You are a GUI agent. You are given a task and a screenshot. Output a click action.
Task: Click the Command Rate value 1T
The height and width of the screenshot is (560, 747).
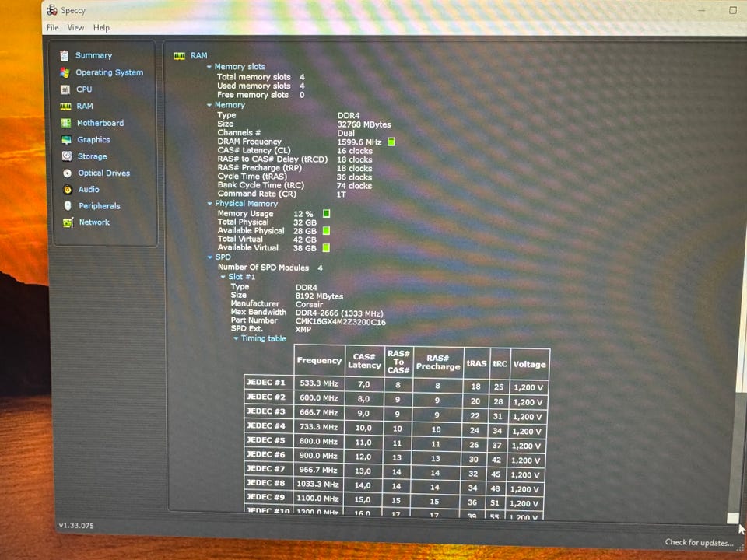pyautogui.click(x=341, y=194)
